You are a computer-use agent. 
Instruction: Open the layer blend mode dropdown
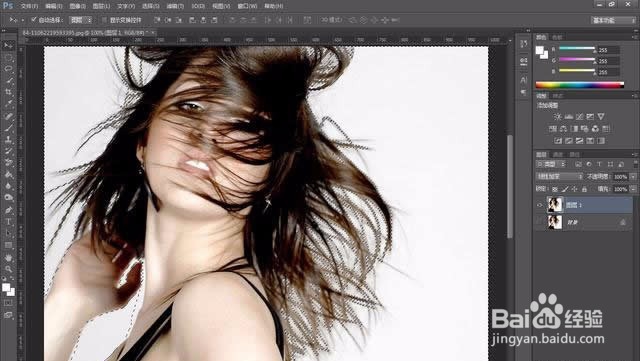coord(559,177)
